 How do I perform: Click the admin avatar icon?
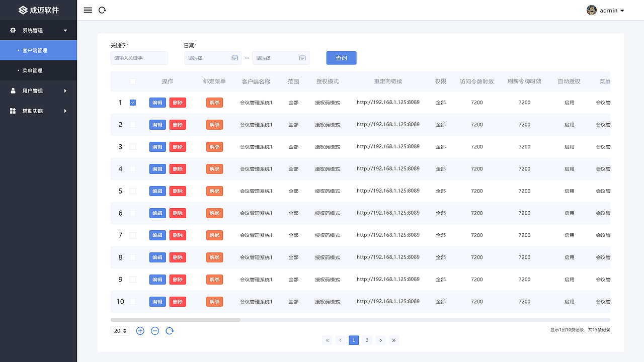coord(592,10)
